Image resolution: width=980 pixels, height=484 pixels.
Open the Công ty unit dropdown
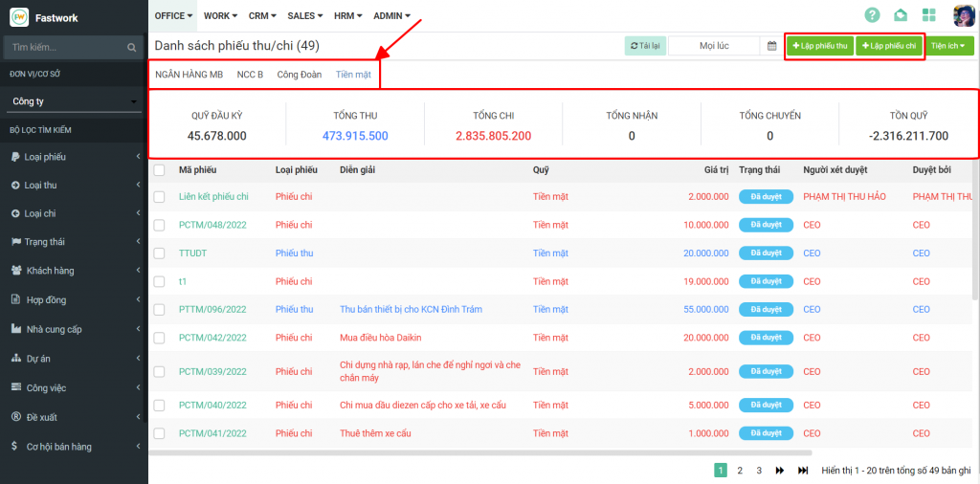74,101
